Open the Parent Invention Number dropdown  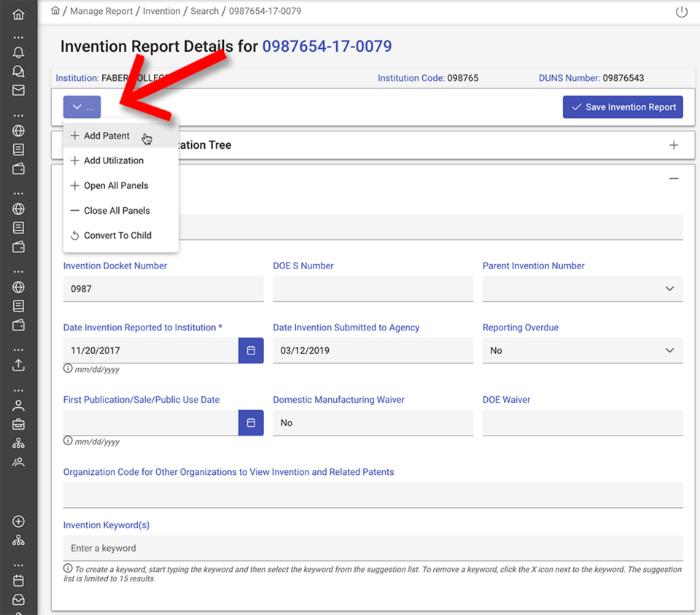669,288
